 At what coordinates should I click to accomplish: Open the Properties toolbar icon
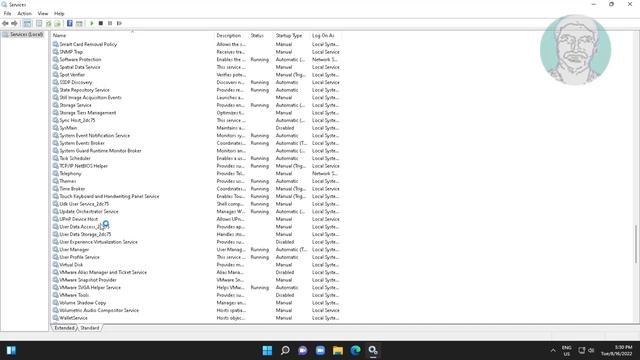39,24
